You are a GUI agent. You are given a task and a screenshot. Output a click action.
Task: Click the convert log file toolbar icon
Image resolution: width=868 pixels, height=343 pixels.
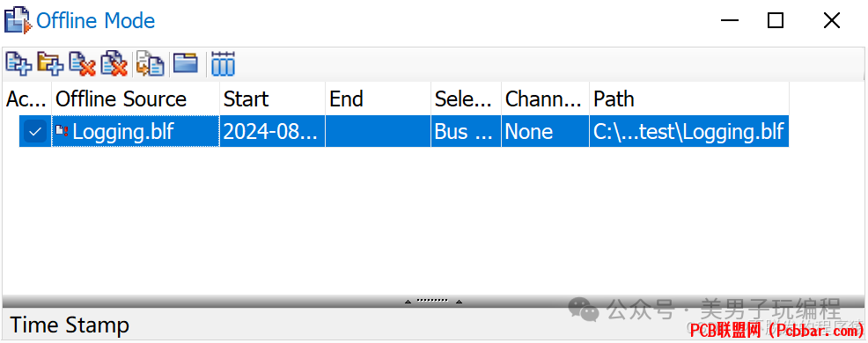tap(151, 63)
